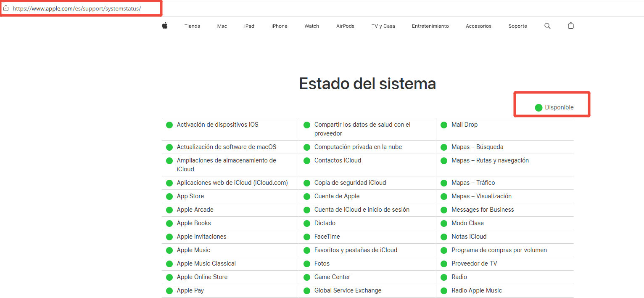Click Actualización de software de macOS

click(x=227, y=147)
